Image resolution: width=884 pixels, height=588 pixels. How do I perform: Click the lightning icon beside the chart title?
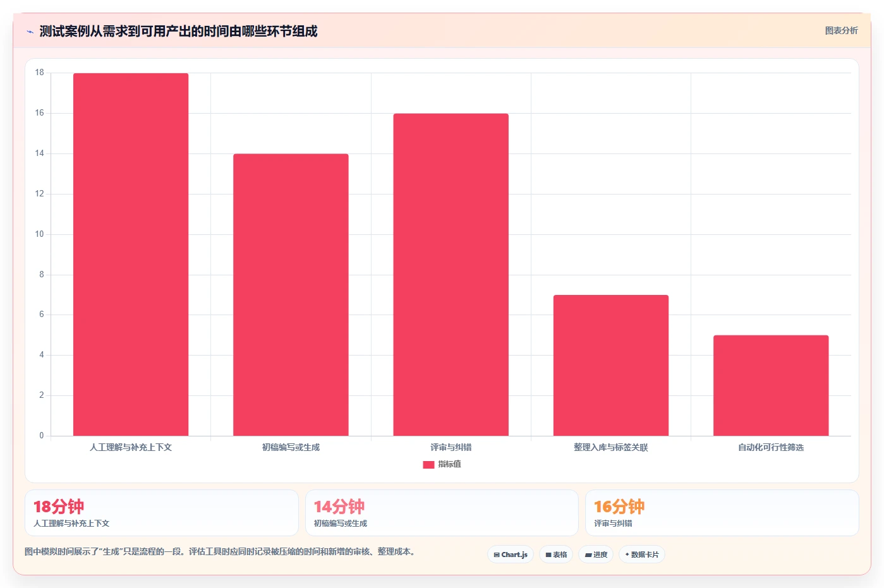pos(30,32)
